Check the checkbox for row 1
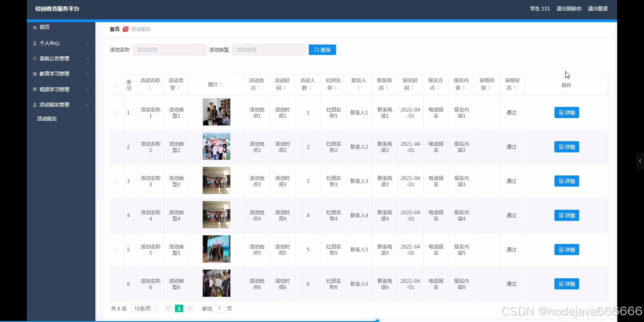This screenshot has width=644, height=322. pyautogui.click(x=116, y=113)
